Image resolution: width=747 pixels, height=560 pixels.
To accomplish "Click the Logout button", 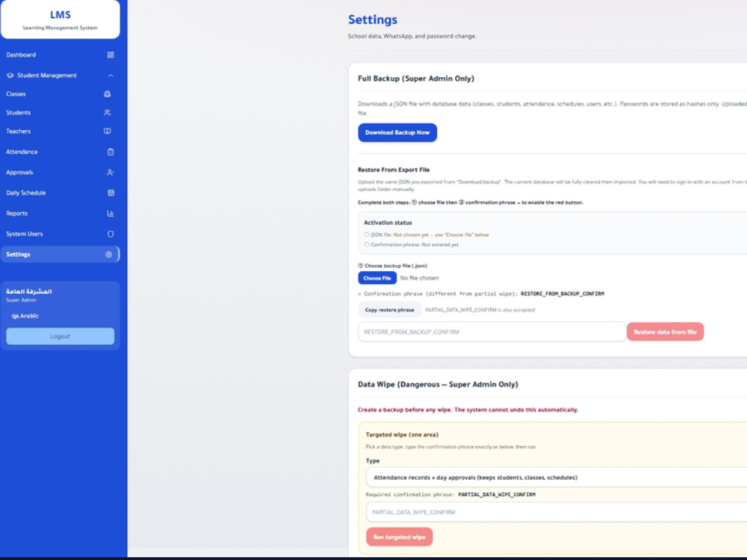I will tap(60, 336).
